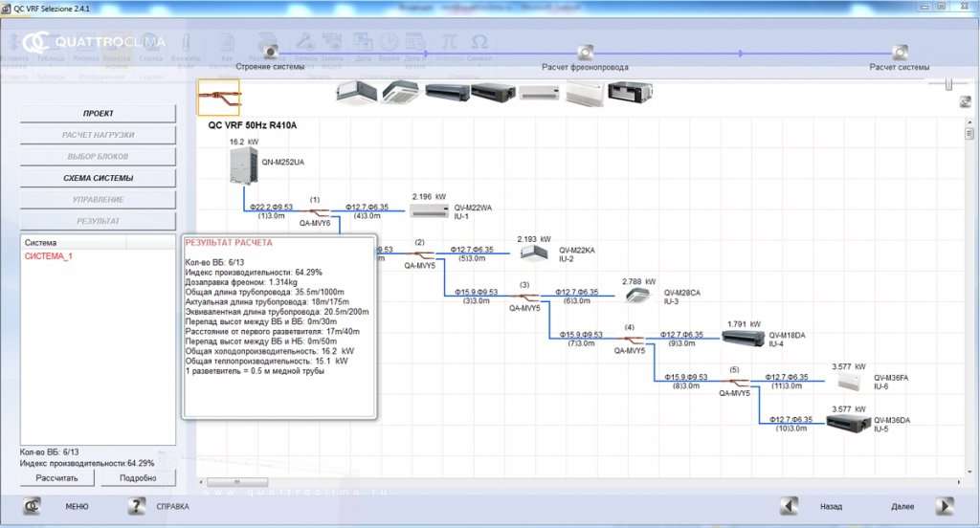This screenshot has width=980, height=528.
Task: Open help via question mark icon
Action: (136, 506)
